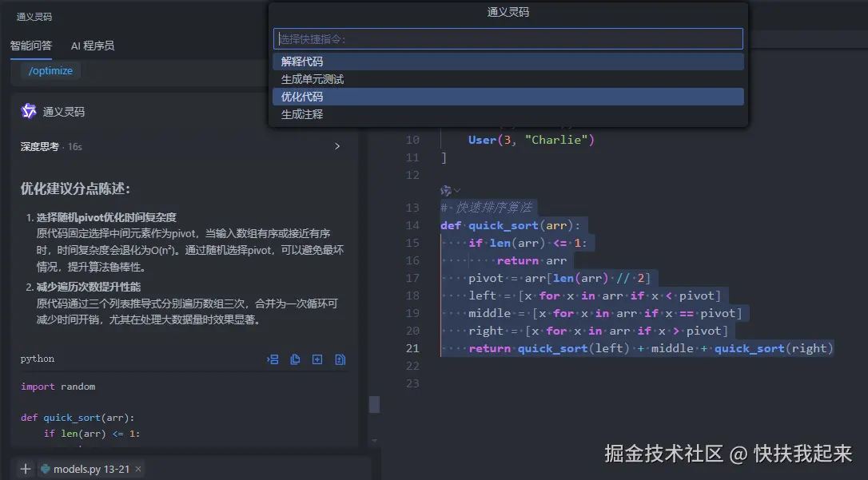Image resolution: width=868 pixels, height=480 pixels.
Task: Click the models.py 13-21 file chip label
Action: pos(91,469)
